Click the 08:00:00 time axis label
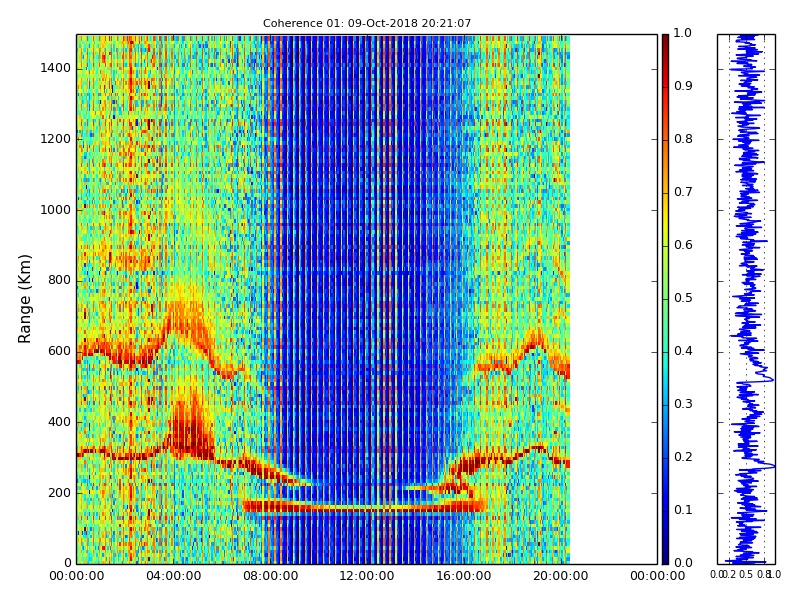The height and width of the screenshot is (600, 800). click(270, 576)
